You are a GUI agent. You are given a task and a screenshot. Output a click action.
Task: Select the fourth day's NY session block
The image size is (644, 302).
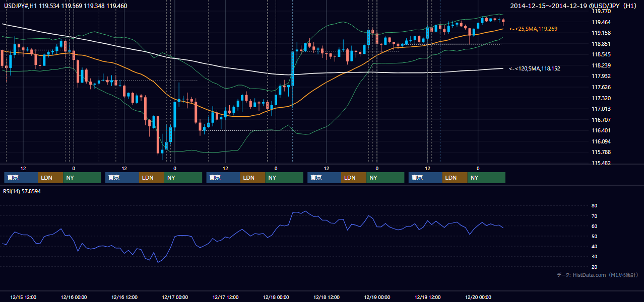(x=385, y=178)
